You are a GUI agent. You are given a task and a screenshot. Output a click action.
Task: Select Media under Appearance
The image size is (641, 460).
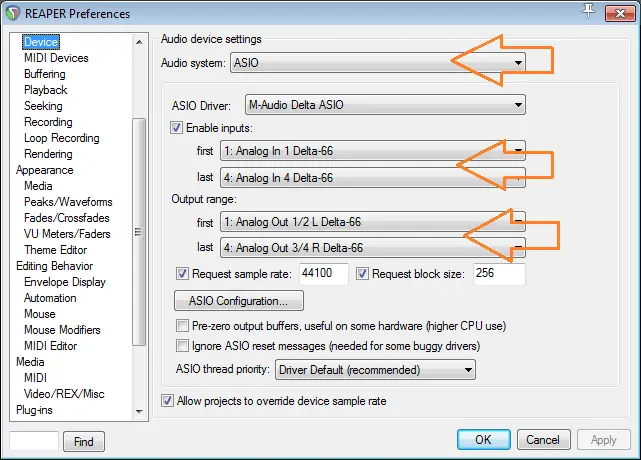click(38, 186)
